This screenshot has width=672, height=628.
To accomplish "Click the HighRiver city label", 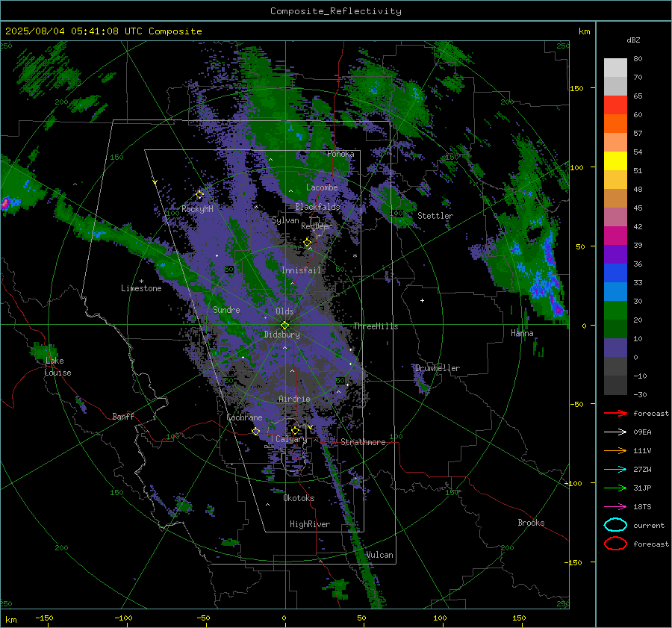I will click(x=310, y=524).
